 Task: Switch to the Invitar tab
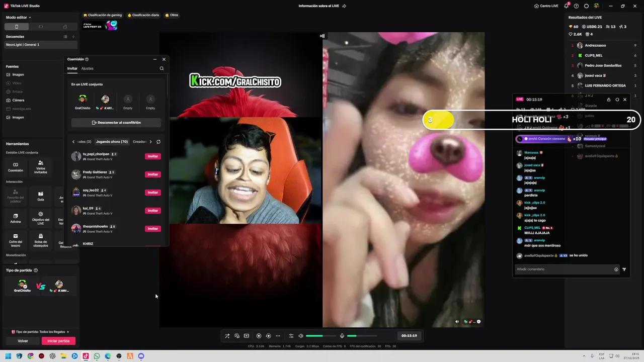(x=72, y=68)
